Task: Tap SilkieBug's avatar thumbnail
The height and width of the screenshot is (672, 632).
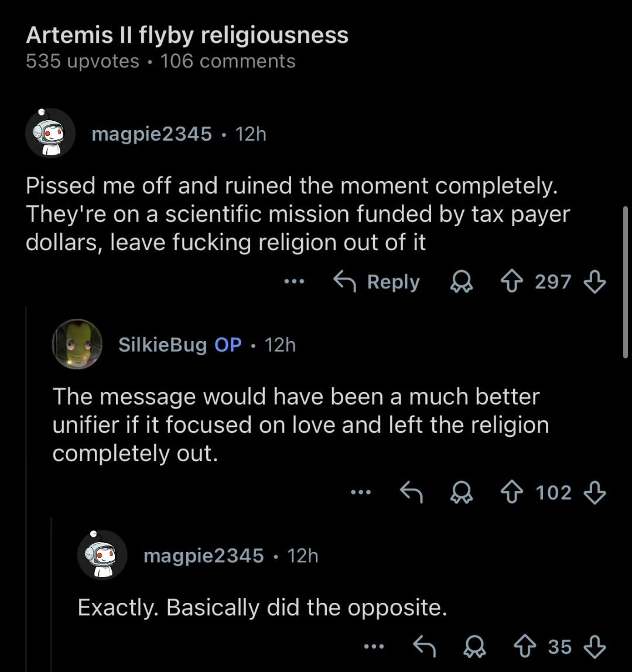Action: tap(77, 344)
